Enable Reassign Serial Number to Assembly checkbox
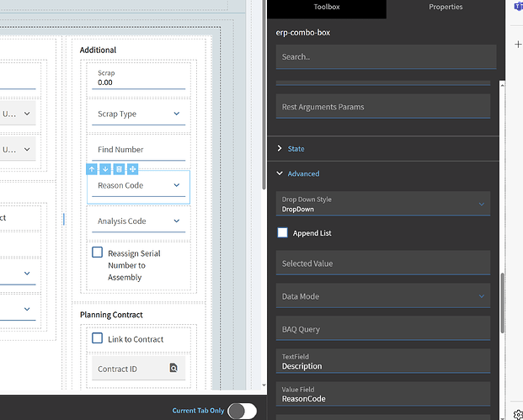The width and height of the screenshot is (523, 420). click(x=97, y=253)
